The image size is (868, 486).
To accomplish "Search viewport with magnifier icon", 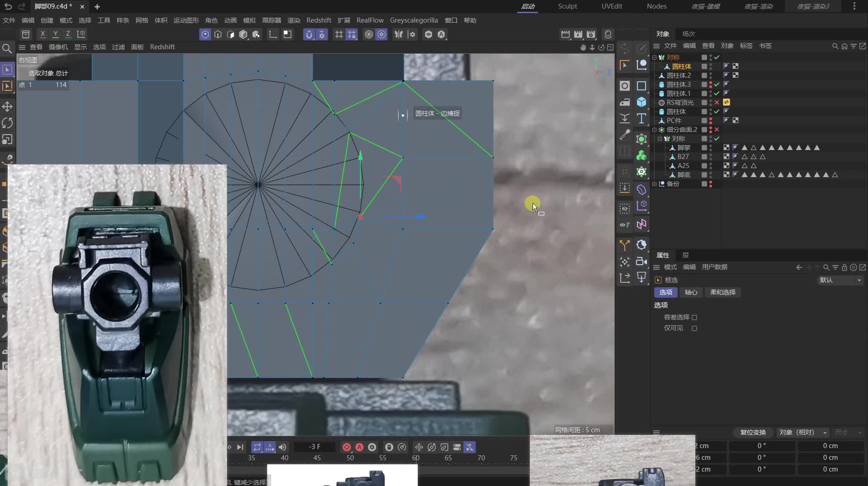I will (7, 48).
